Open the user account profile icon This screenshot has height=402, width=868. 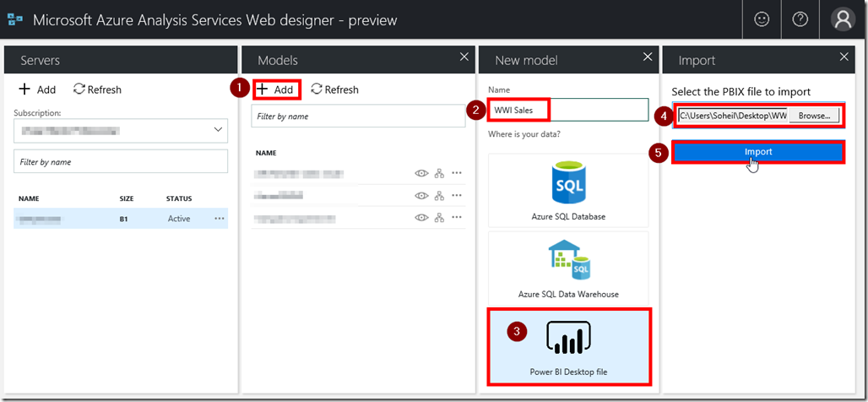click(x=843, y=19)
